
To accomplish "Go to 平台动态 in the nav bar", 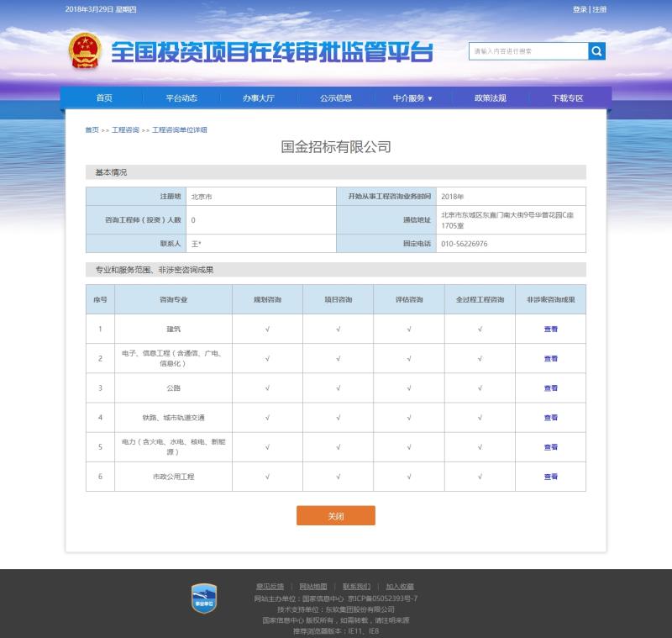I will (x=181, y=98).
